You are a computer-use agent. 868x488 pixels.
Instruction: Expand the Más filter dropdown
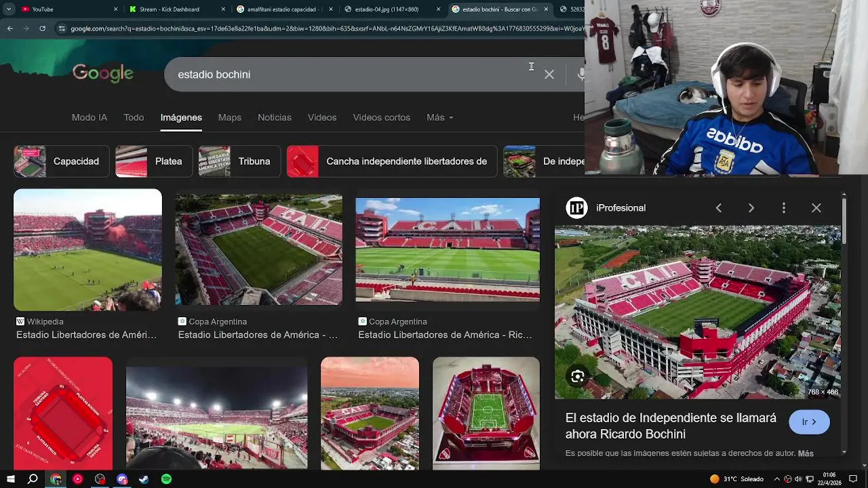439,117
